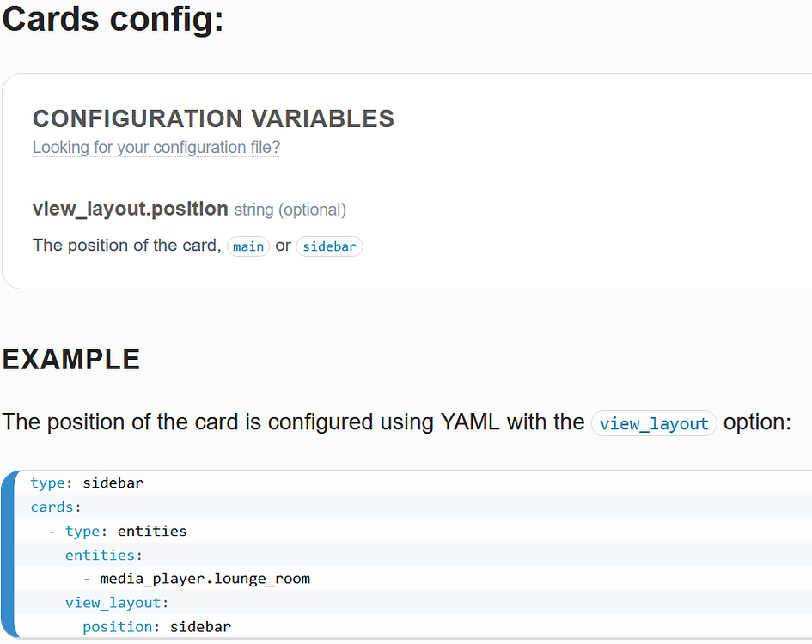
Task: Click the "Cards config:" heading
Action: [x=113, y=19]
